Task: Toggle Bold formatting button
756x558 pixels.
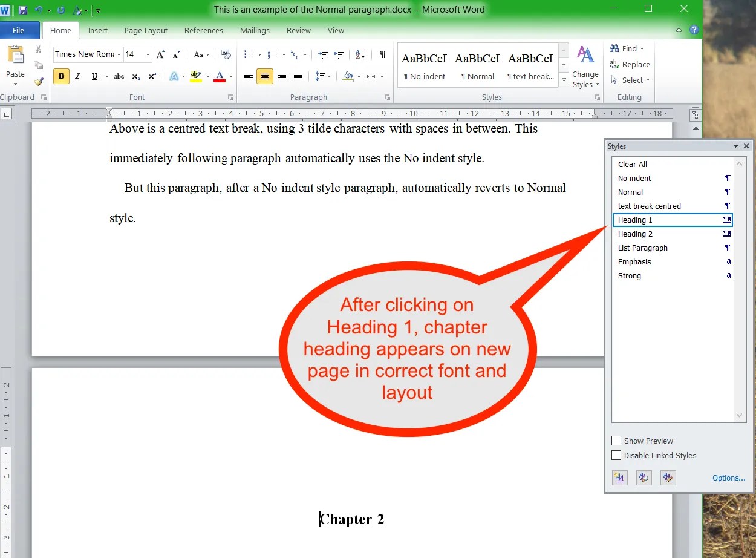Action: pyautogui.click(x=61, y=76)
